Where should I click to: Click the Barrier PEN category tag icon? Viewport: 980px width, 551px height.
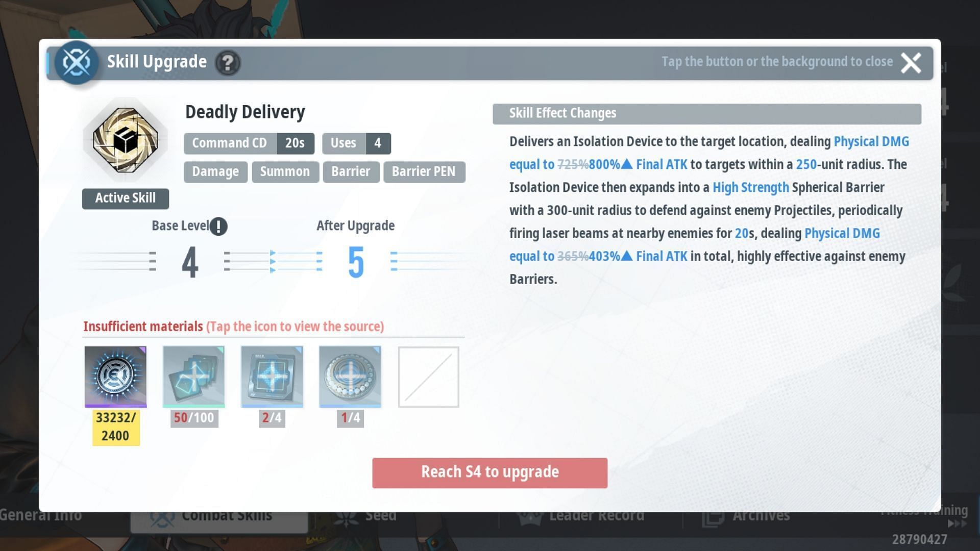(x=423, y=171)
